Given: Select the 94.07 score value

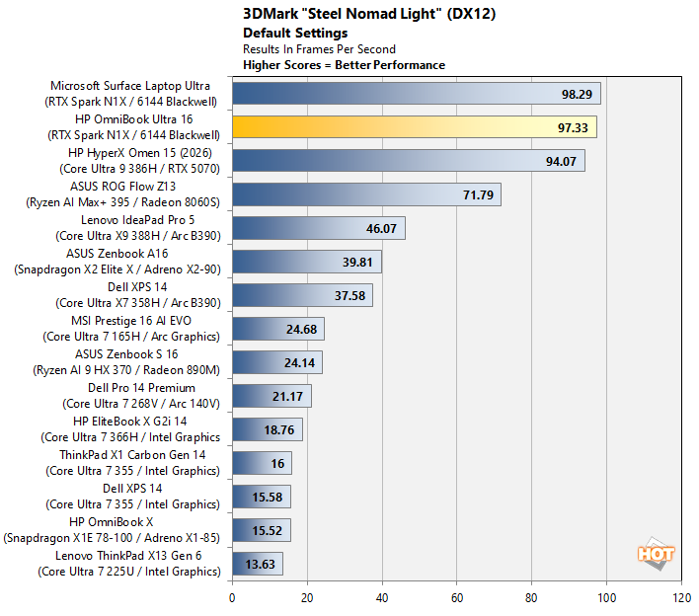Looking at the screenshot, I should point(561,161).
